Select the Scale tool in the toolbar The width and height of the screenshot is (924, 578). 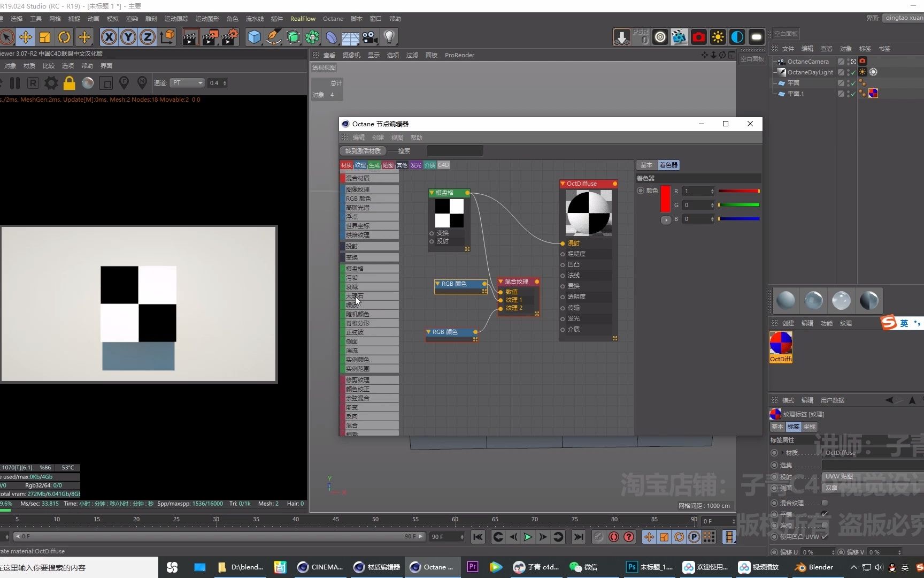coord(44,37)
